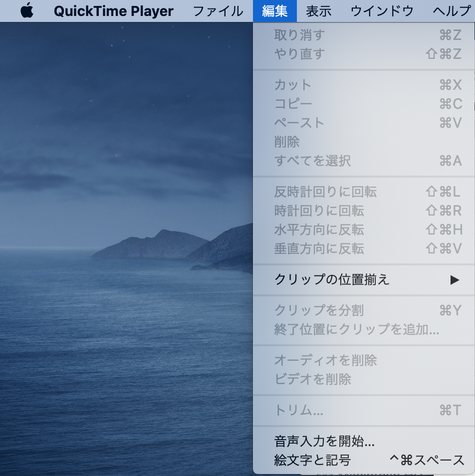Select 音声入力を開始… menu item
Viewport: 475px width, 476px height.
click(x=324, y=441)
